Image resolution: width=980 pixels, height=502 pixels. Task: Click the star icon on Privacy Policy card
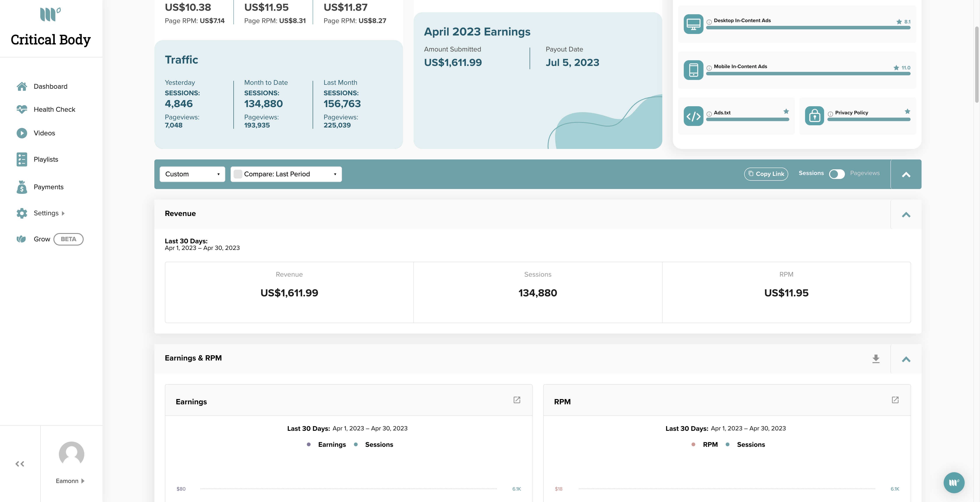908,111
